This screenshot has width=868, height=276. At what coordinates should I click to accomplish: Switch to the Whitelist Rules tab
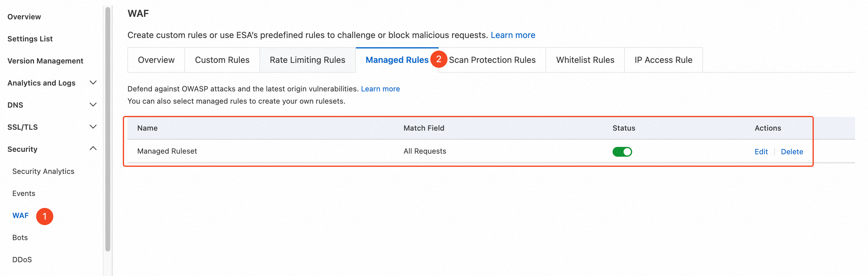click(585, 60)
